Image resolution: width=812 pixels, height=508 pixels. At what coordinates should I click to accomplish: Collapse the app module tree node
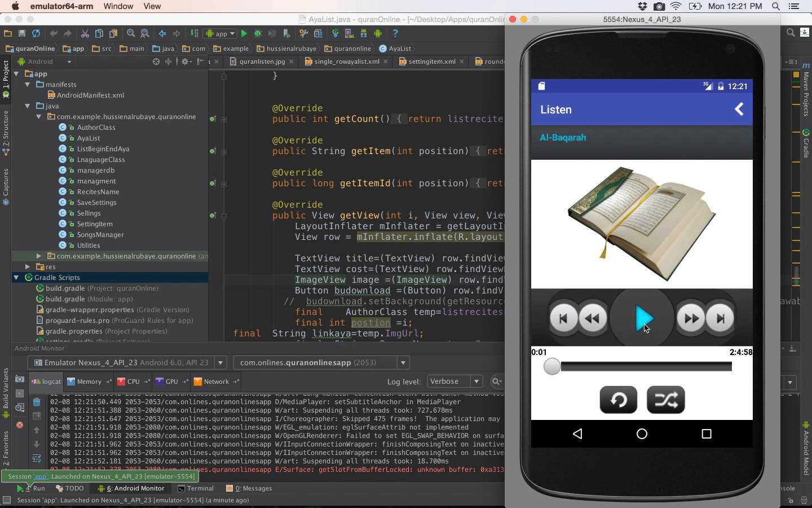[16, 74]
